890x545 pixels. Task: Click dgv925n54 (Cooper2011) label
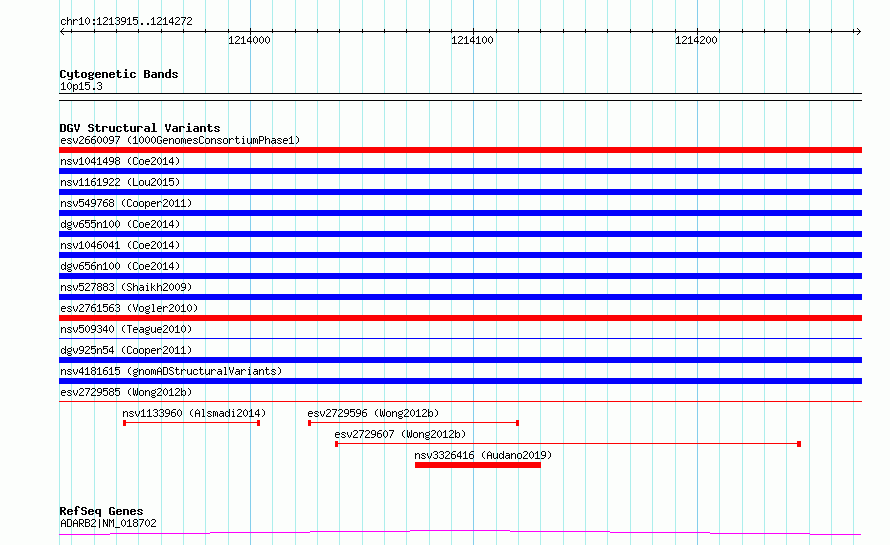tap(126, 350)
